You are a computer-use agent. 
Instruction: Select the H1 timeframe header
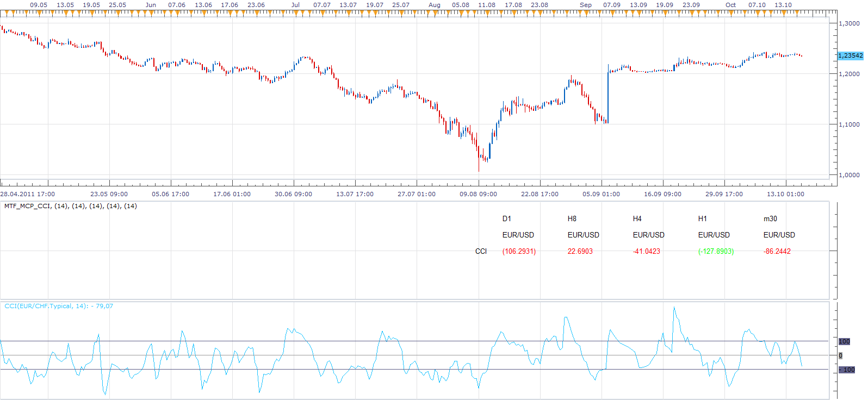click(703, 218)
